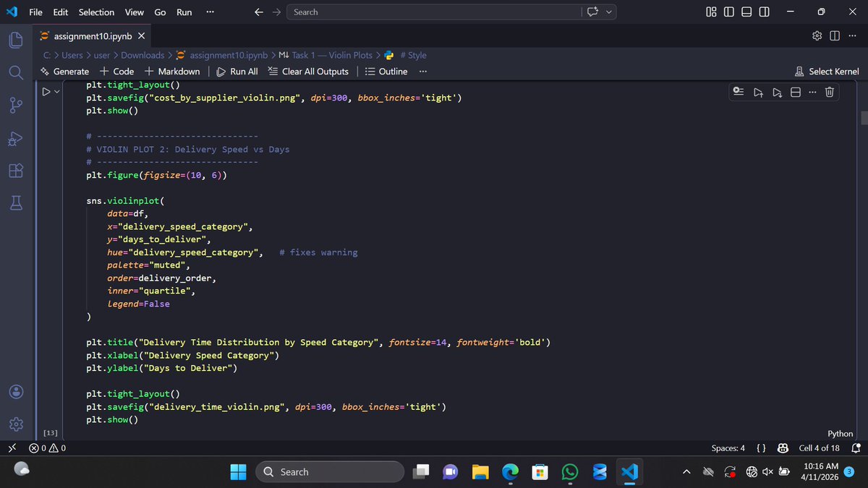Open the notebook toolbar overflow ellipsis

(422, 71)
